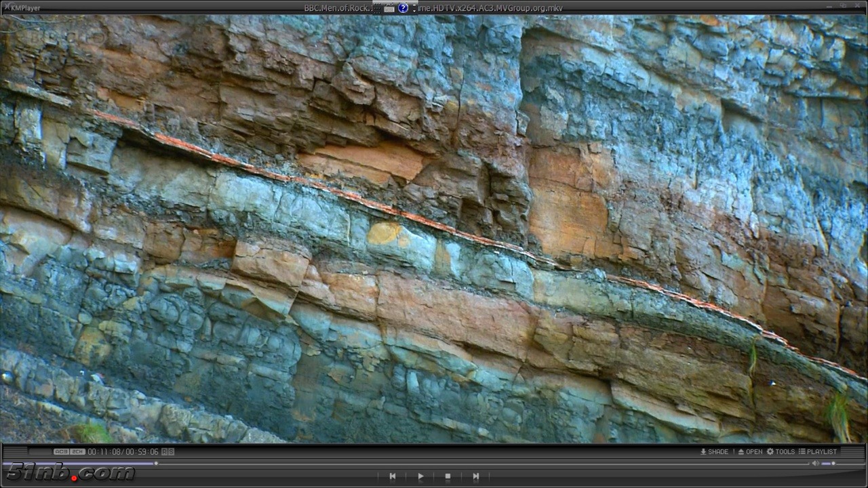Click the 2CH audio channel badge
The height and width of the screenshot is (488, 868).
coord(77,451)
